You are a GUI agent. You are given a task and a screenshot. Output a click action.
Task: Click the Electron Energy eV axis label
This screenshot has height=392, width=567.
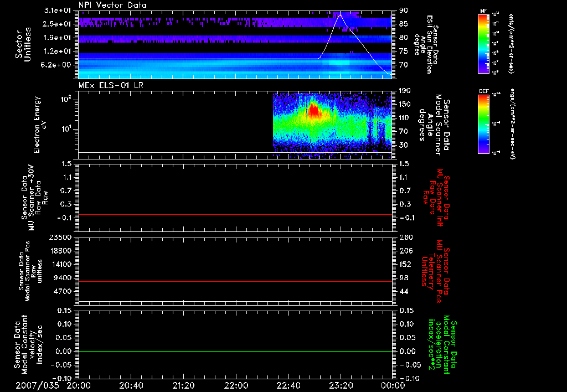click(x=39, y=125)
